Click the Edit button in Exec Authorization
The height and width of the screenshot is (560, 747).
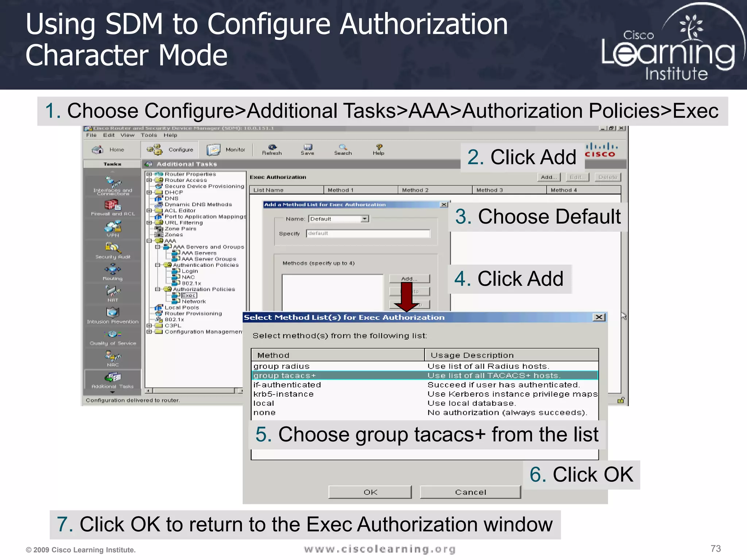coord(577,177)
